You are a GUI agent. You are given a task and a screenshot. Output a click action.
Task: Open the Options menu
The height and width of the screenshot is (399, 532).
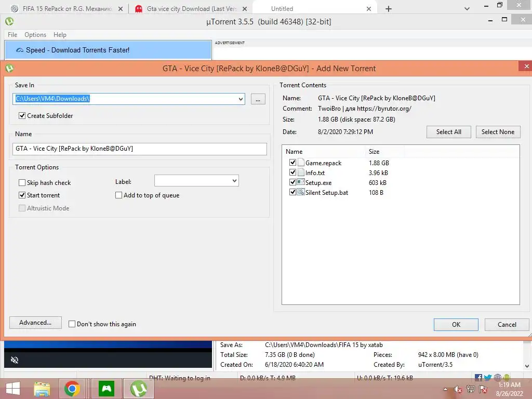pos(35,35)
